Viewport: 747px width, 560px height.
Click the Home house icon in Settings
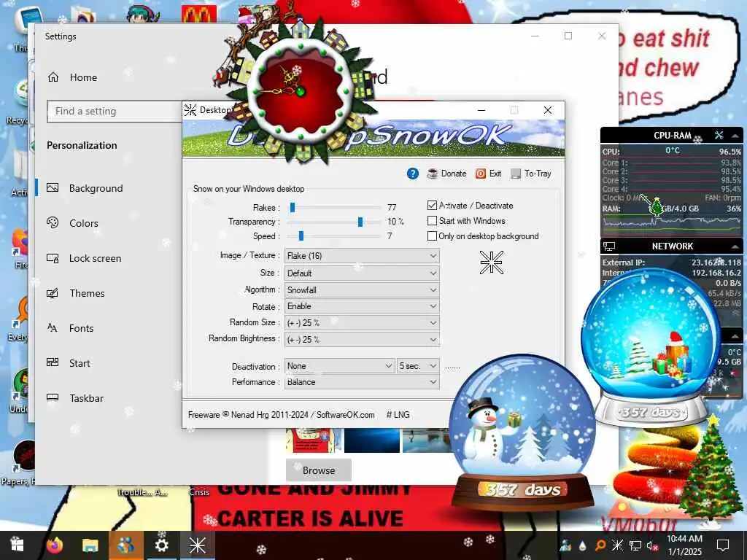[x=53, y=77]
